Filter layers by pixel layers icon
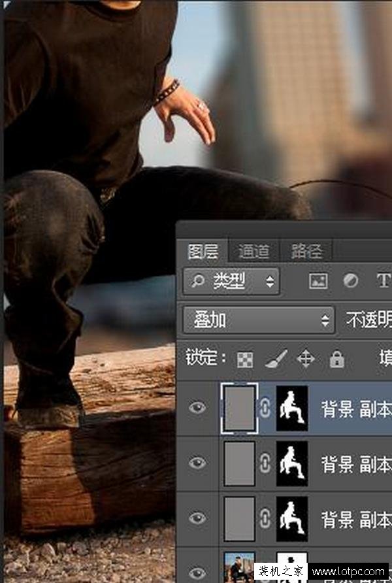 318,281
